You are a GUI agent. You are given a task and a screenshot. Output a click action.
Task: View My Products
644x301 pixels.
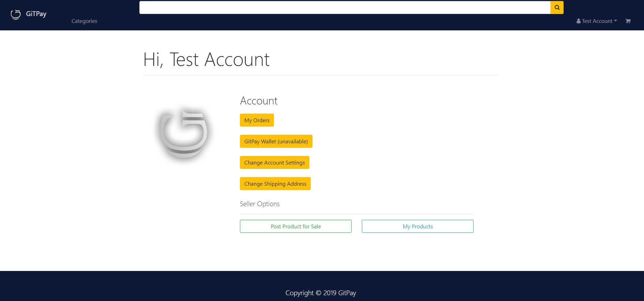pos(418,226)
